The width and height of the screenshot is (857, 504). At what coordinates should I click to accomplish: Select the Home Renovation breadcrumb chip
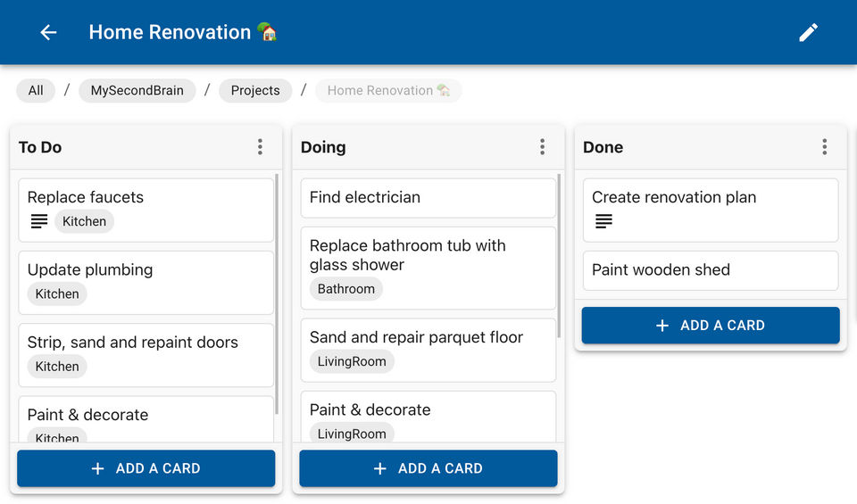pos(387,90)
